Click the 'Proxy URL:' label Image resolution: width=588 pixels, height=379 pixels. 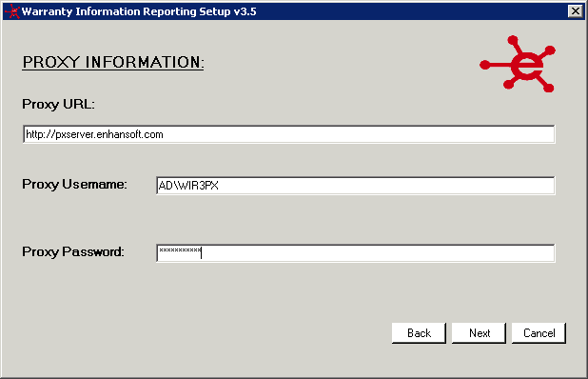pyautogui.click(x=58, y=104)
